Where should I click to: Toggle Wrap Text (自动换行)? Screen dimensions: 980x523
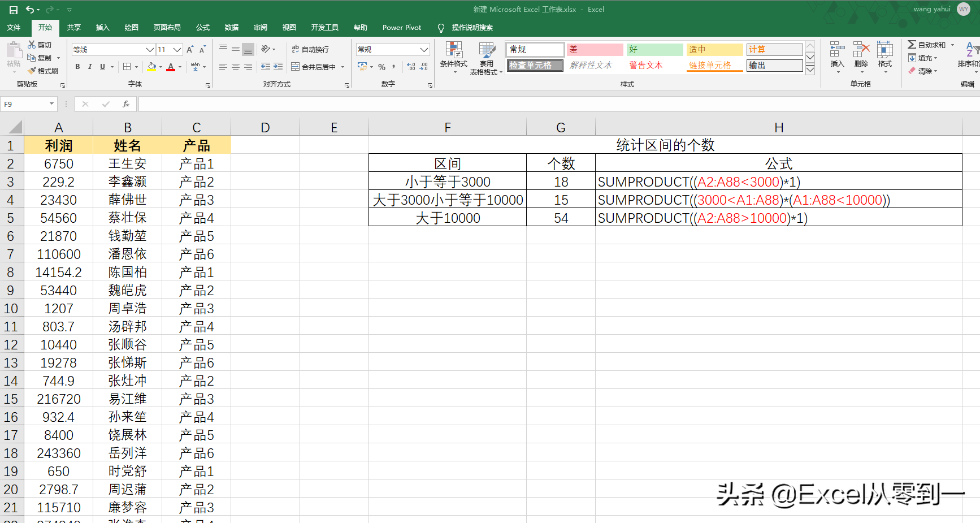coord(310,50)
